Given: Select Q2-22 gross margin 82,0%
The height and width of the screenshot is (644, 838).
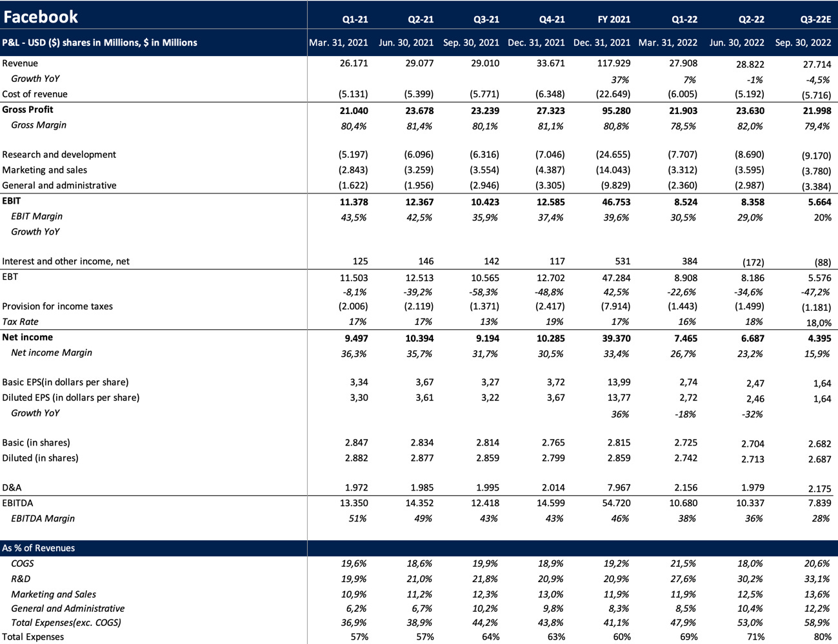Looking at the screenshot, I should (x=750, y=126).
